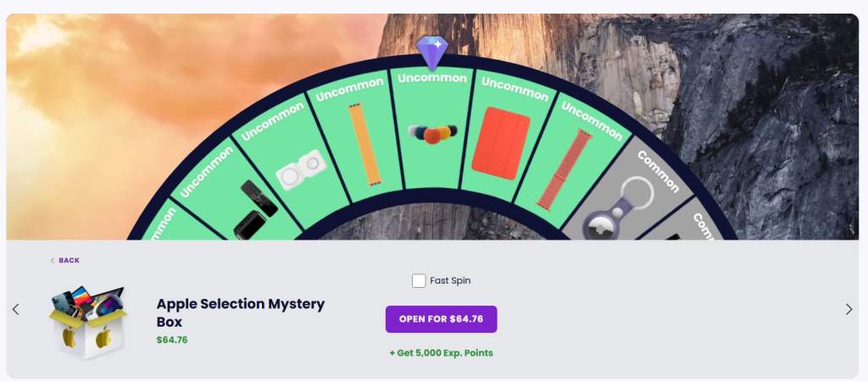Click the Fast Spin label text
Image resolution: width=868 pixels, height=381 pixels.
coord(450,280)
